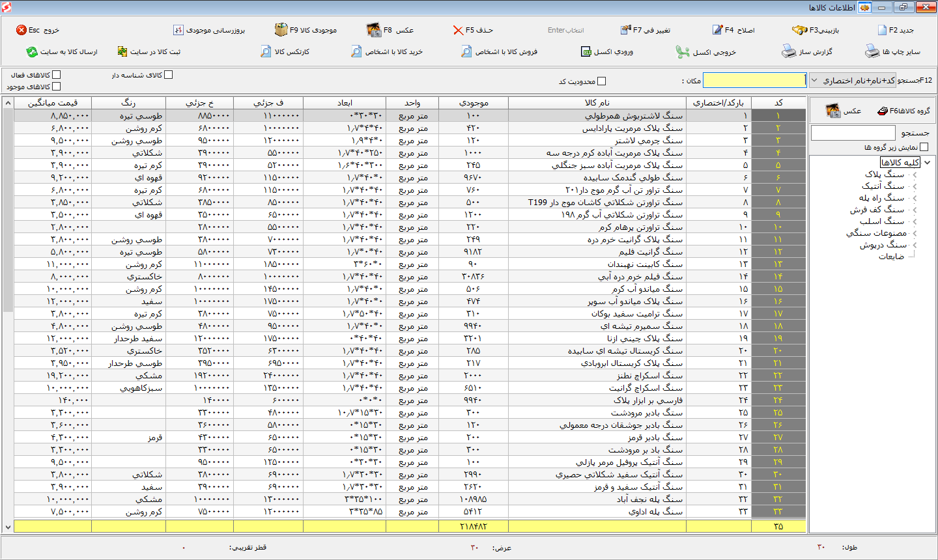The width and height of the screenshot is (938, 560).
Task: Open سایر چاپ ها printer icon
Action: click(872, 51)
